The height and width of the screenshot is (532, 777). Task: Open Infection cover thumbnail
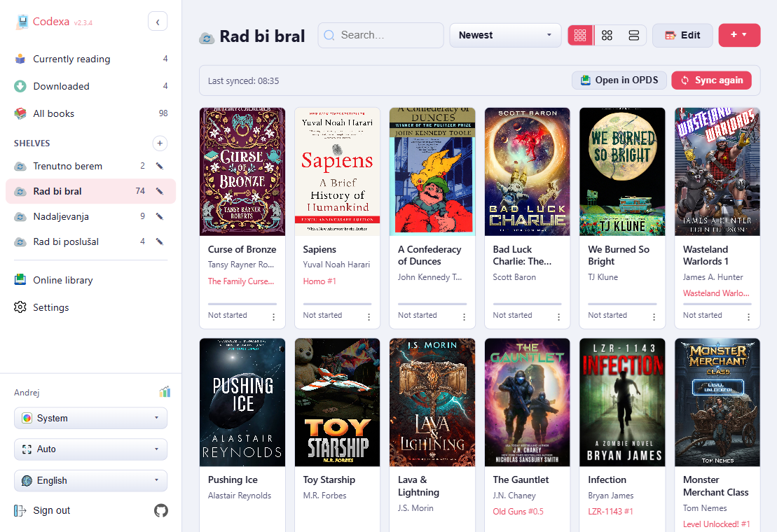pos(622,402)
